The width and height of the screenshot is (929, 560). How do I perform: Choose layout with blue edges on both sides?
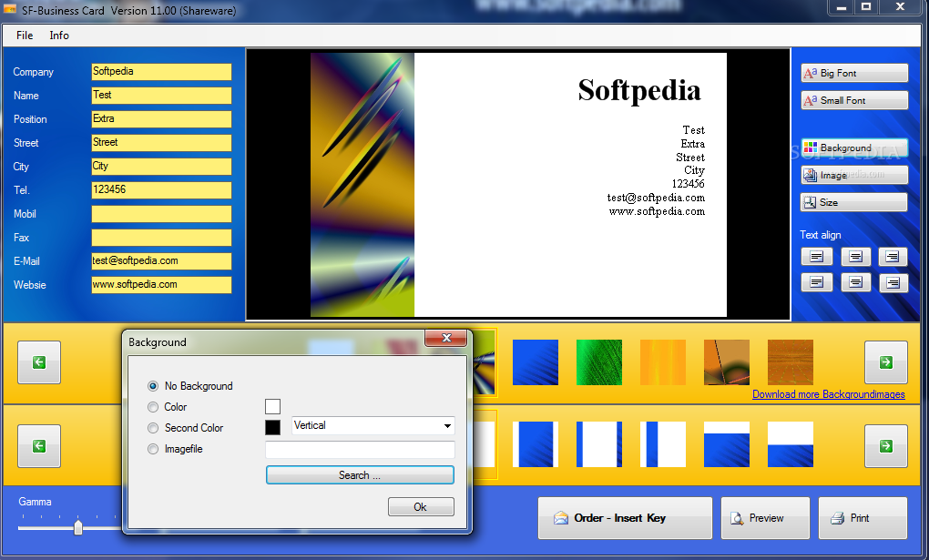pos(599,444)
